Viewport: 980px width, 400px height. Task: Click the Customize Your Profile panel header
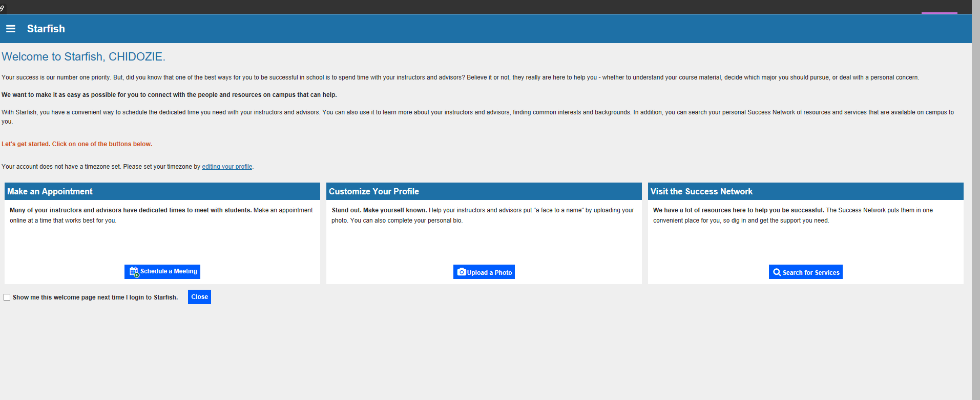pyautogui.click(x=484, y=191)
